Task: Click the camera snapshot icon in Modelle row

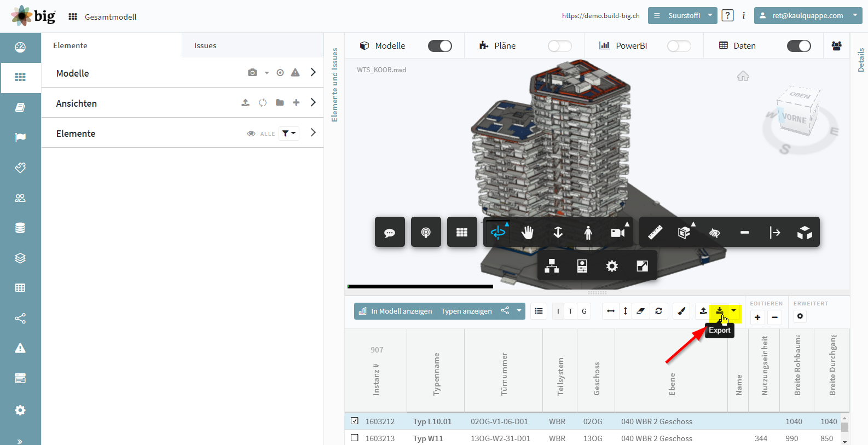Action: [252, 72]
